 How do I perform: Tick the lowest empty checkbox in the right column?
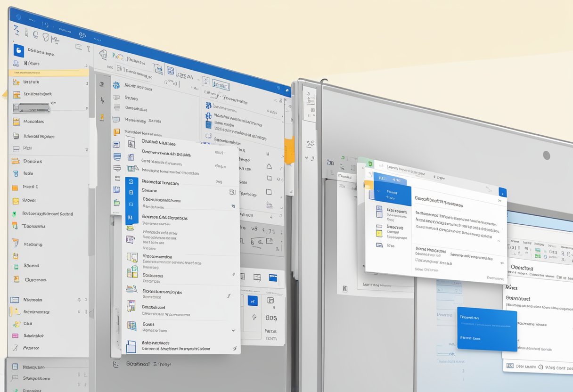(269, 192)
